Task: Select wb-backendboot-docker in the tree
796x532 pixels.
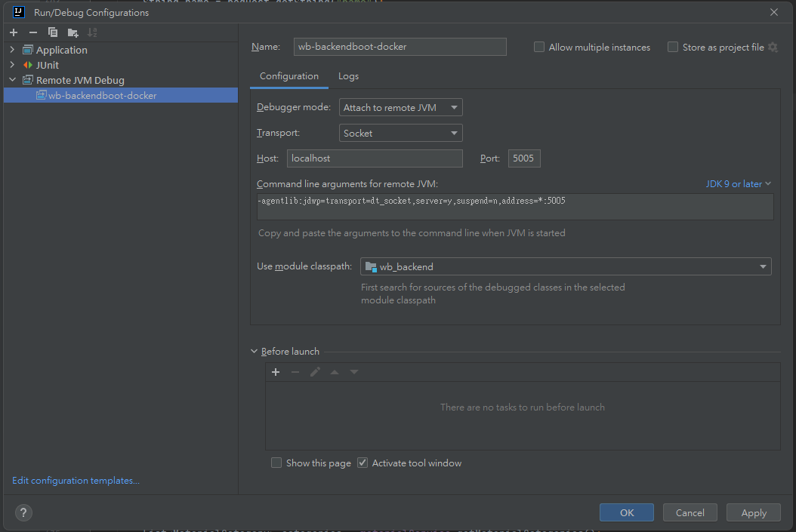Action: click(121, 95)
